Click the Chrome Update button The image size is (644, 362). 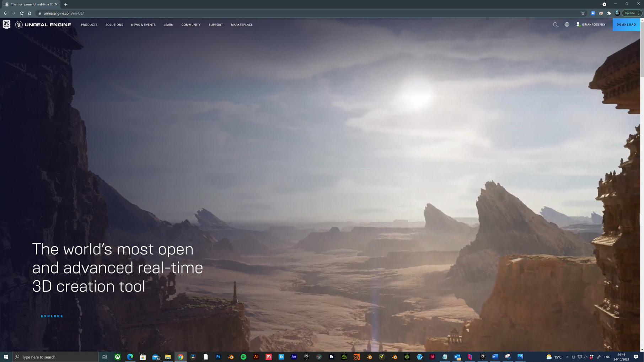coord(632,13)
